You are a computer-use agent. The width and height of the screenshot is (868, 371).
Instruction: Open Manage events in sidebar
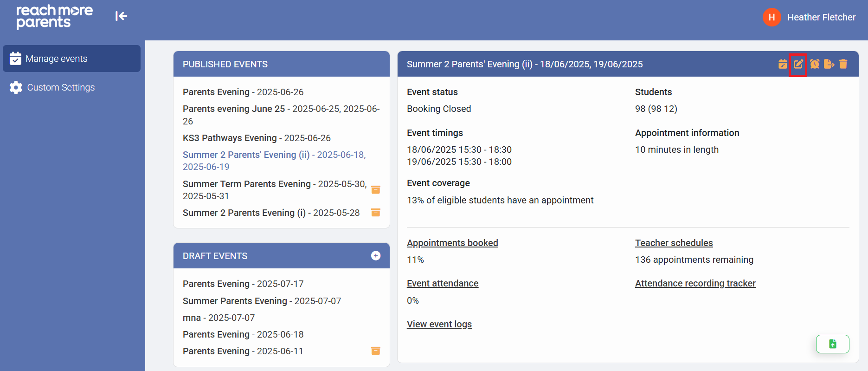[x=71, y=59]
